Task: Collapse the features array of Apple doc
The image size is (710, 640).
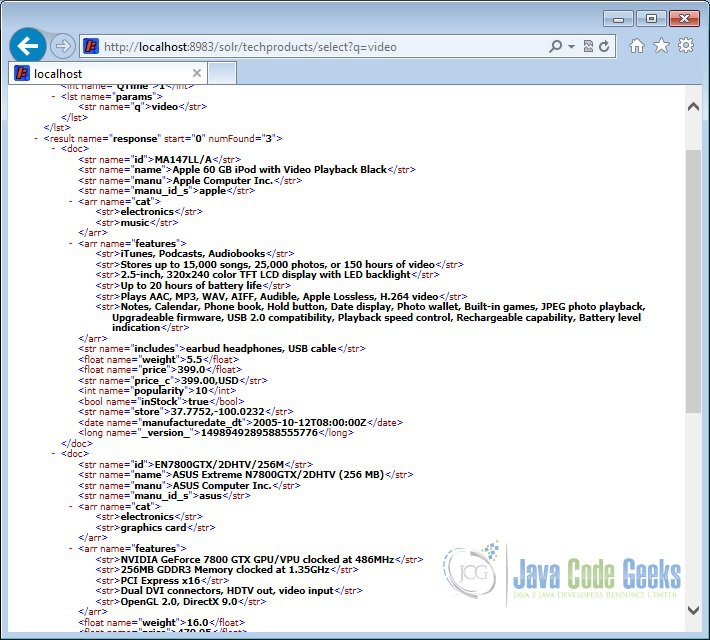Action: point(71,243)
